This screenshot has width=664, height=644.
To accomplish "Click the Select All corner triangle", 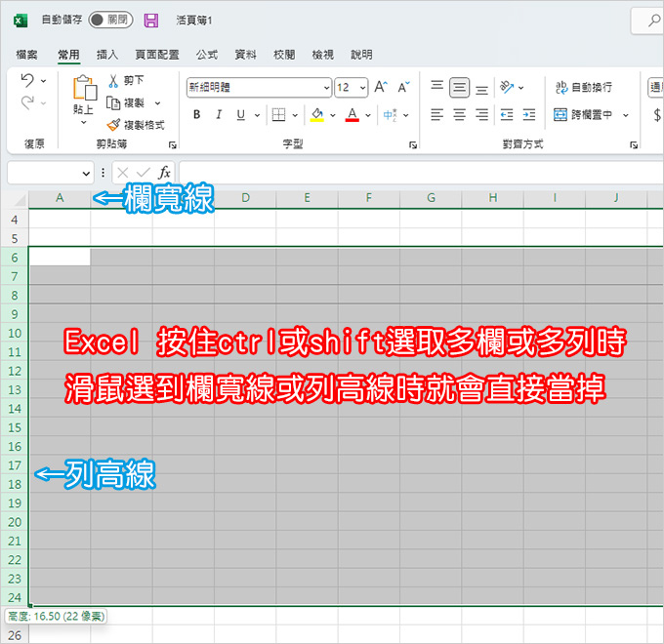I will (x=19, y=198).
